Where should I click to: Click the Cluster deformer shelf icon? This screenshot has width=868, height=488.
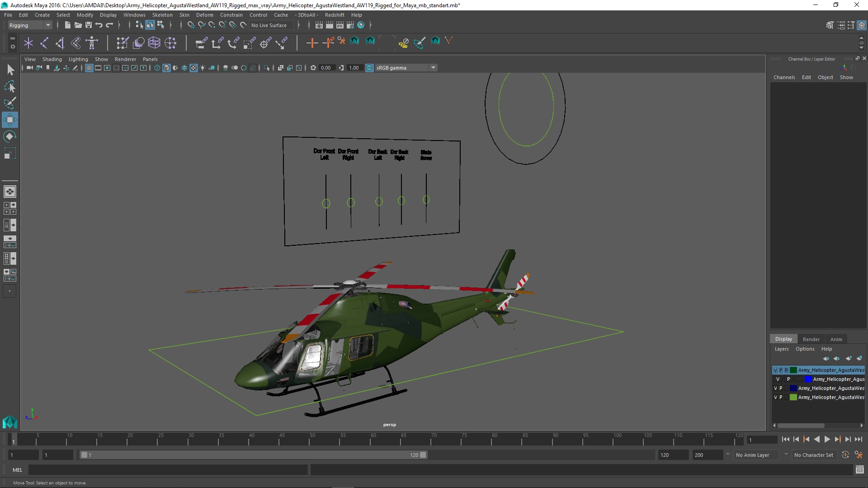coord(170,43)
